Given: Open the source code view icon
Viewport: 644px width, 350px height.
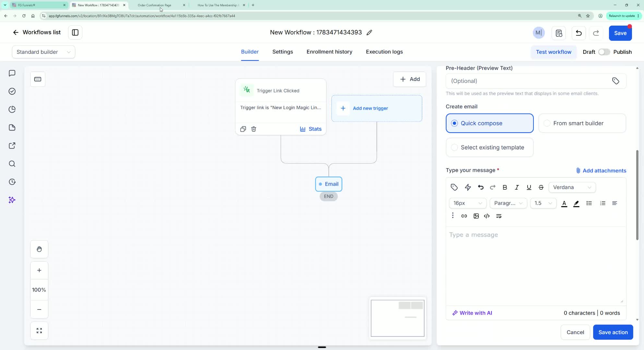Looking at the screenshot, I should point(487,216).
